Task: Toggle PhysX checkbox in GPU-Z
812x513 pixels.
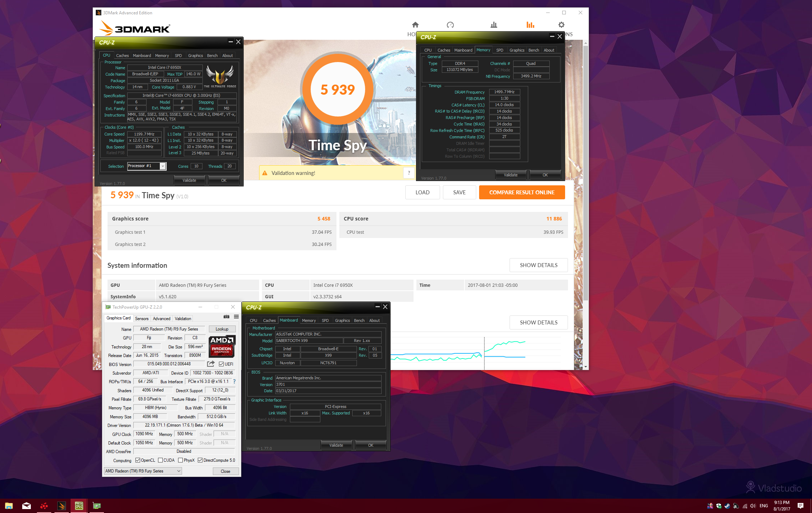Action: [180, 460]
